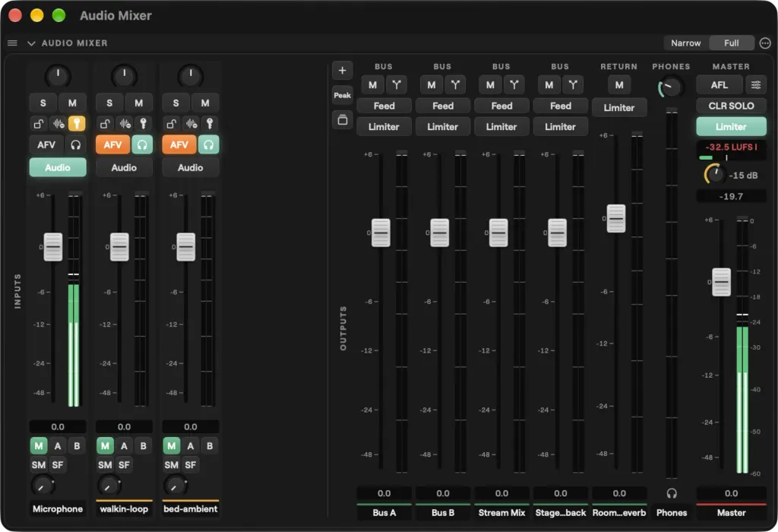Toggle headphone monitoring on bed-ambient
Screen dimensions: 778x532
click(x=209, y=145)
